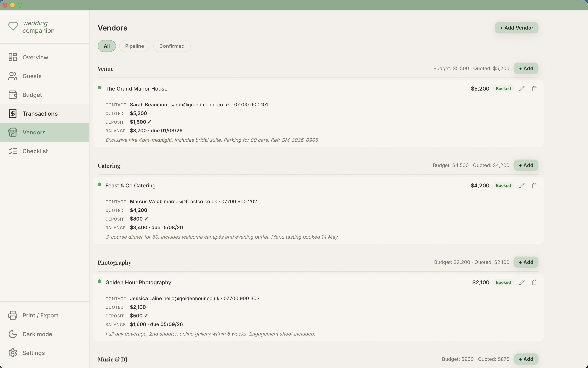
Task: Select the Guests icon in the sidebar
Action: click(x=13, y=76)
